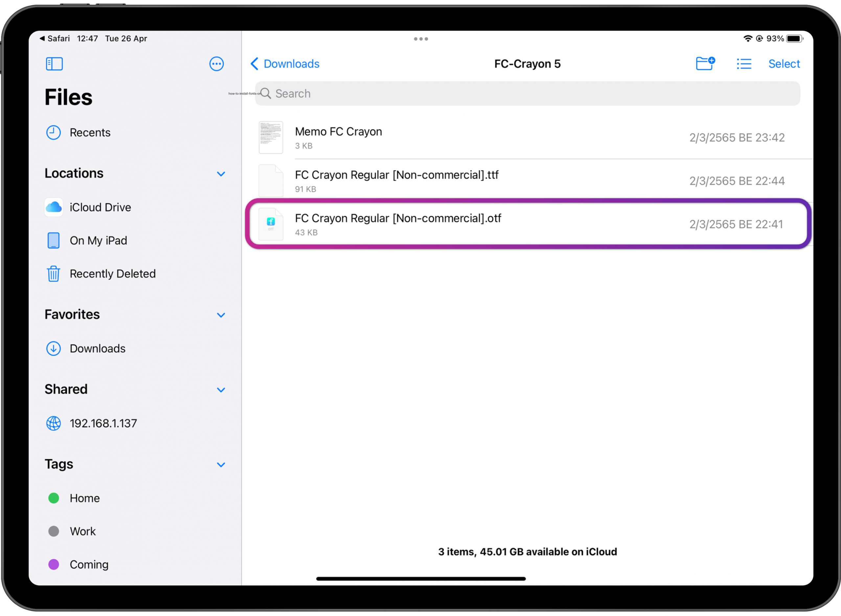Collapse the Tags section

click(221, 465)
